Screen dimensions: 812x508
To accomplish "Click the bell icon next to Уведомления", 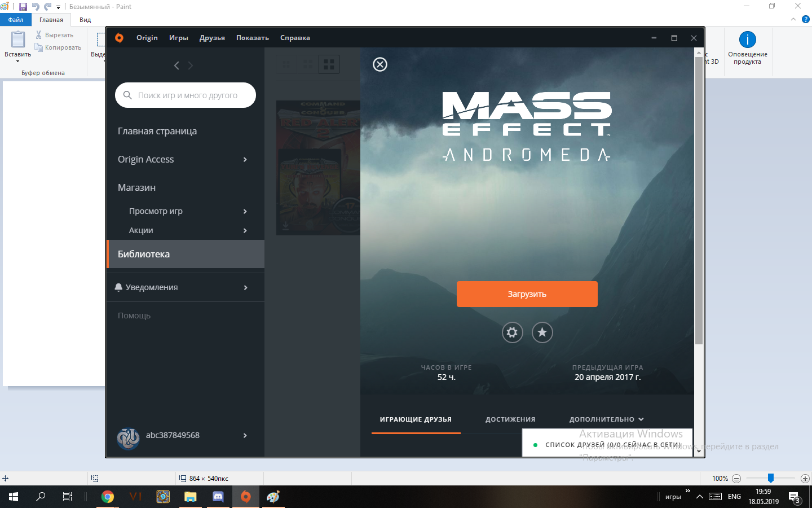I will (x=118, y=287).
